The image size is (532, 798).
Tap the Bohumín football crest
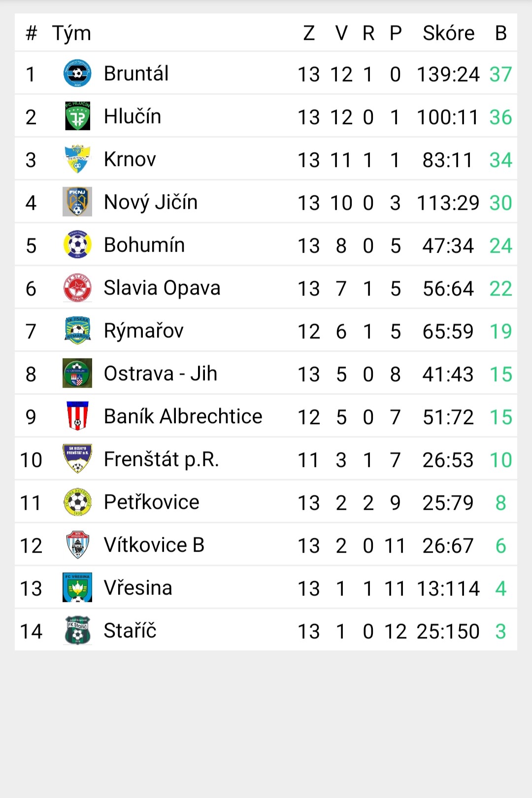(77, 245)
